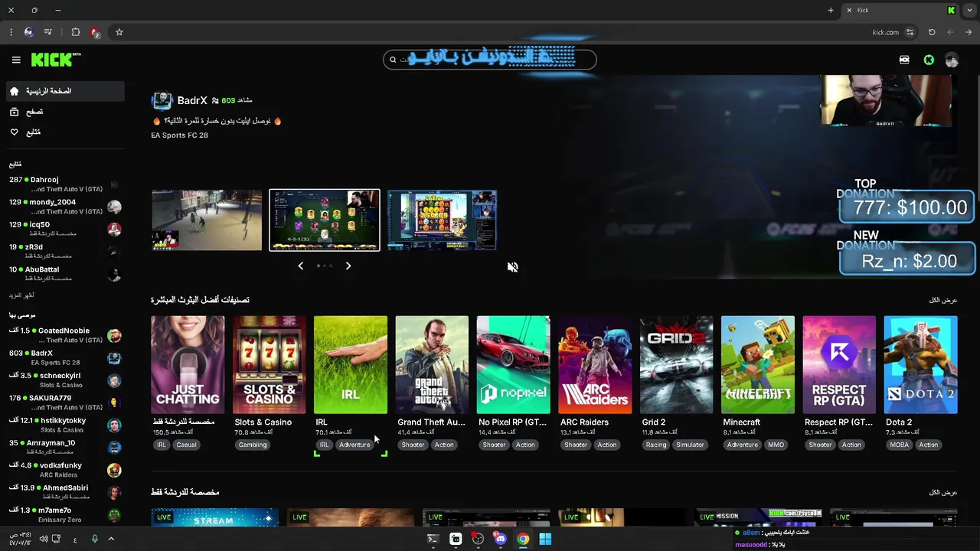Screen dimensions: 980x551
Task: Open Windows Start button in taskbar
Action: click(545, 539)
